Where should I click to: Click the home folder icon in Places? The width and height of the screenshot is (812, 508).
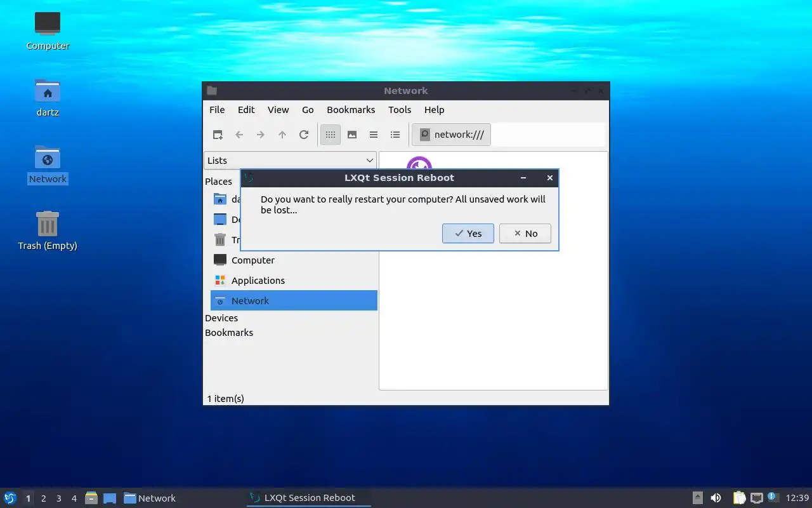point(220,199)
